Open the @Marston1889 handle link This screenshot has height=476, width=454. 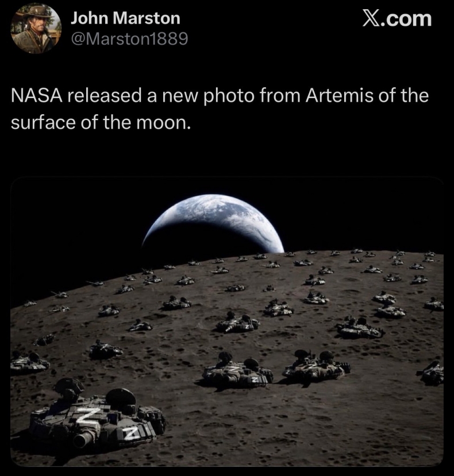tap(129, 38)
